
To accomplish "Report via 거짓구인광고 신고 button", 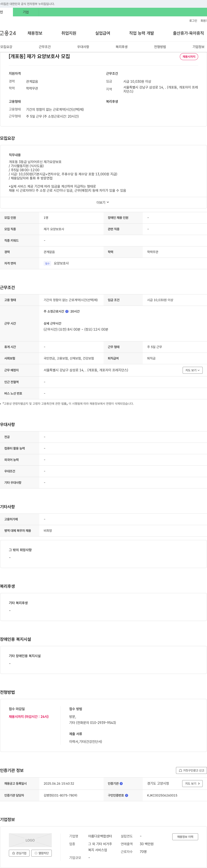I will [x=191, y=770].
